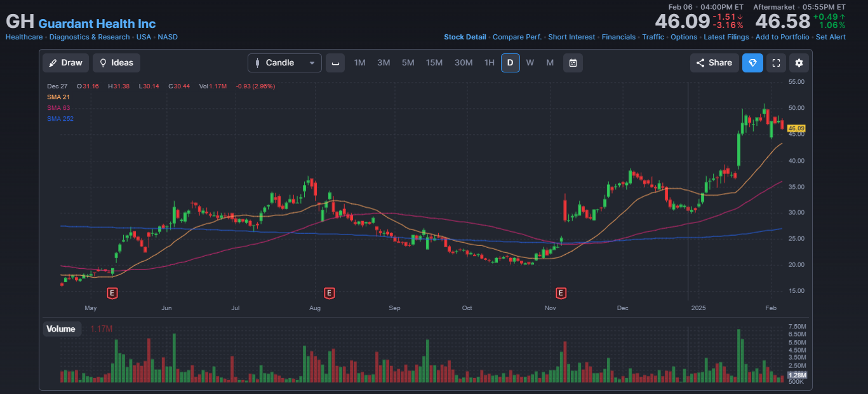The width and height of the screenshot is (868, 394).
Task: Click the Guardant Health Inc company name
Action: pos(97,24)
